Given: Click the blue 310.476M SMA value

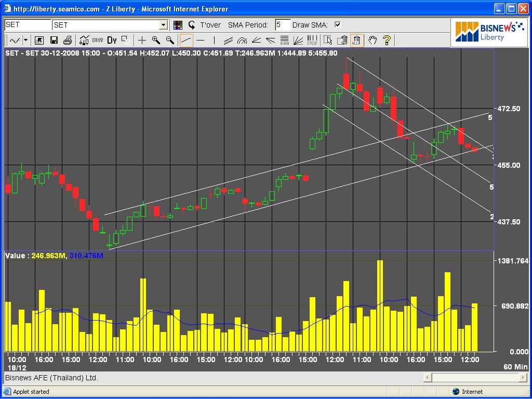Looking at the screenshot, I should click(x=86, y=256).
